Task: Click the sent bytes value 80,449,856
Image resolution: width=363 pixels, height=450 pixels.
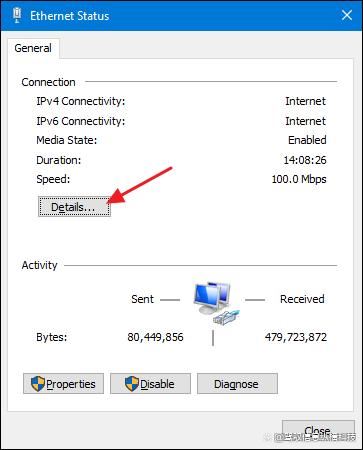Action: coord(155,337)
